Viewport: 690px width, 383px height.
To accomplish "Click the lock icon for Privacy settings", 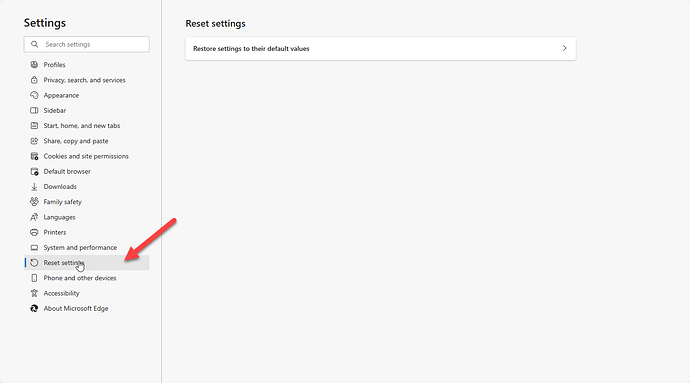I will click(34, 80).
